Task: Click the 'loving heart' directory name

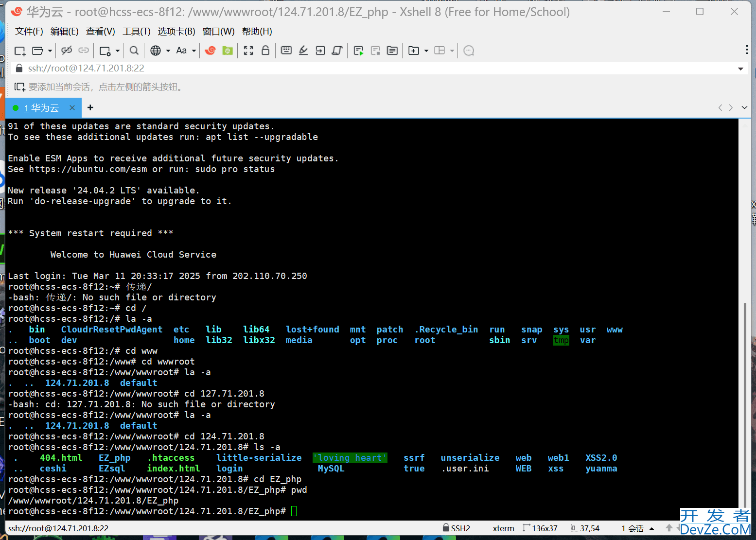Action: pos(350,458)
